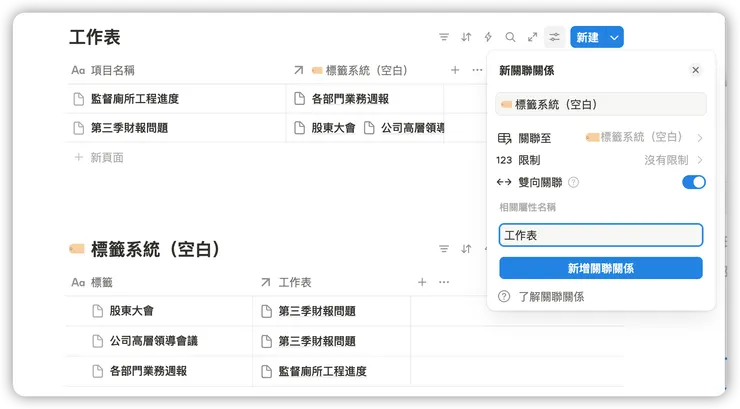Open 新建 dropdown arrow

[x=614, y=37]
